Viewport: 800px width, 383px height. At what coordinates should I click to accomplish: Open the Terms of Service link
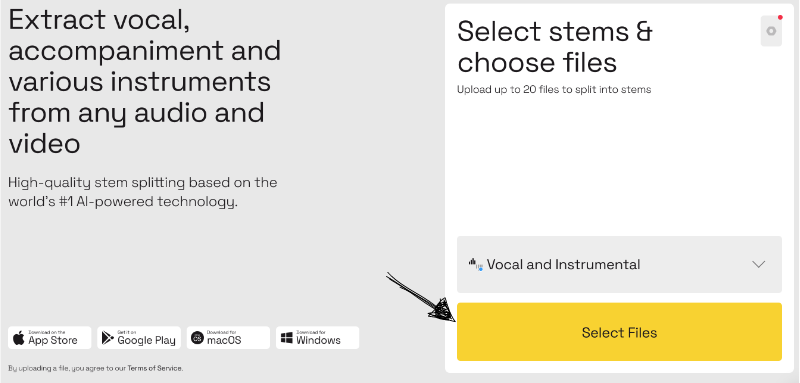tap(154, 368)
